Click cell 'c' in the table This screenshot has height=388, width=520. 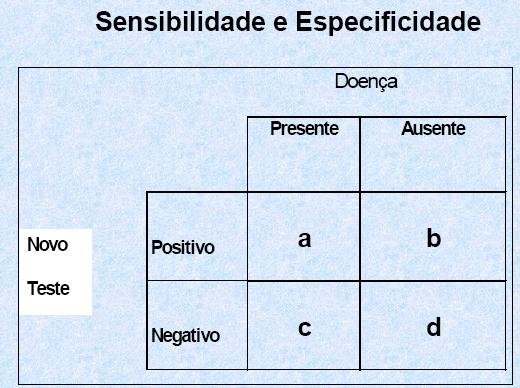click(x=304, y=325)
